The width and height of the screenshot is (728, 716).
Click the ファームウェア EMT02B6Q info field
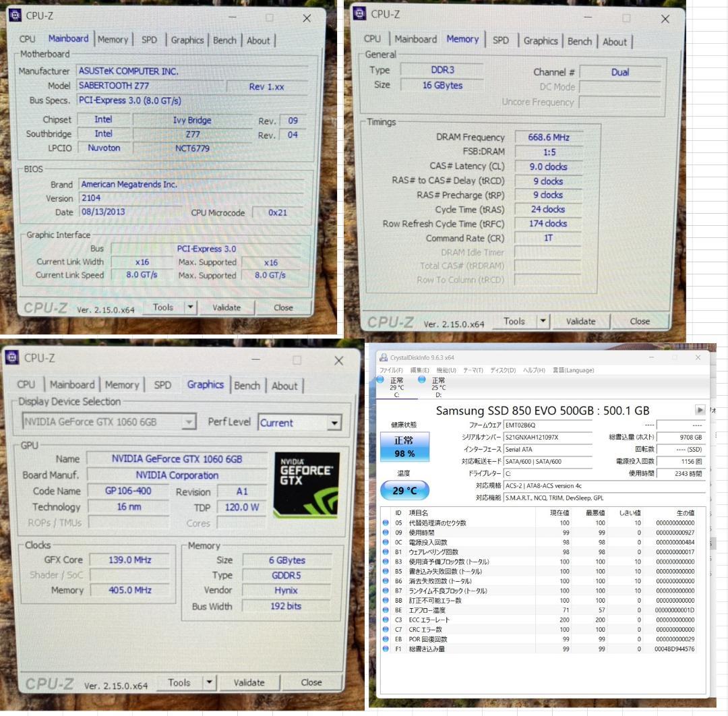(x=548, y=423)
